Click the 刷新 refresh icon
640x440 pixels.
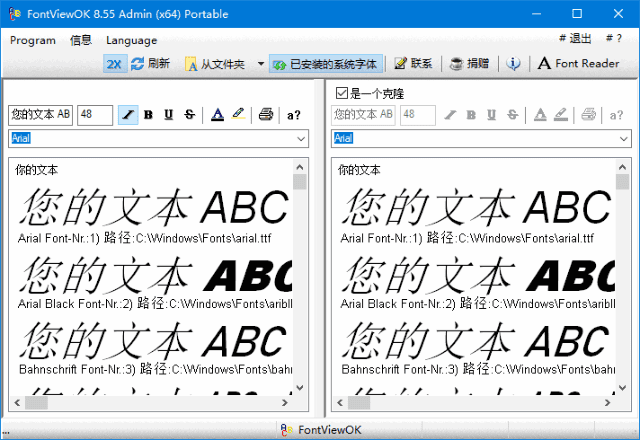(138, 64)
